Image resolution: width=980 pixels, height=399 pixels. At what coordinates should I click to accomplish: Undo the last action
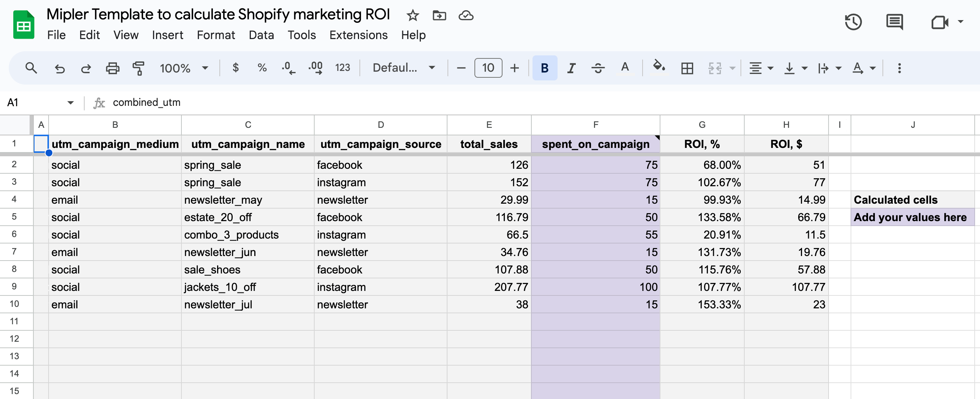[59, 68]
